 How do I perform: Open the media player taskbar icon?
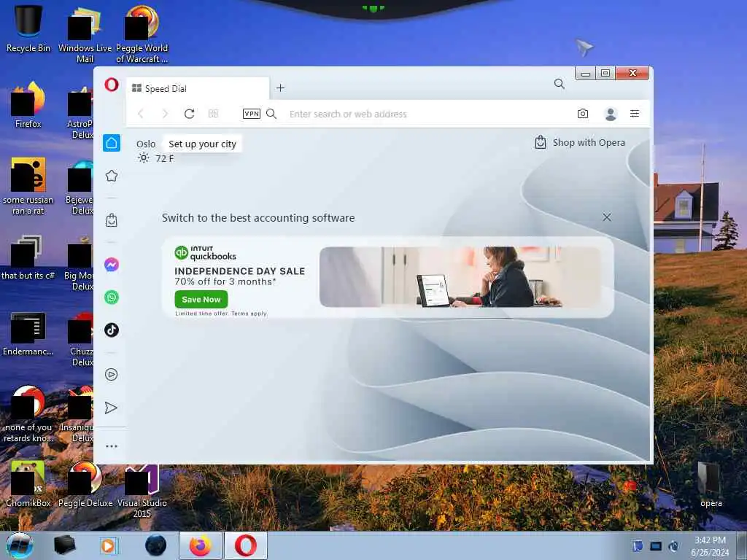pos(109,545)
